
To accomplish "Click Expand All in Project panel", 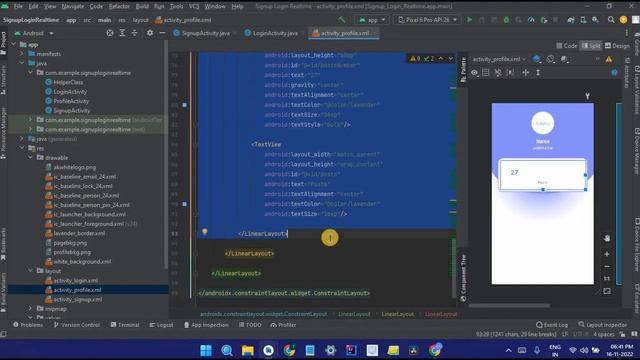I will [122, 33].
